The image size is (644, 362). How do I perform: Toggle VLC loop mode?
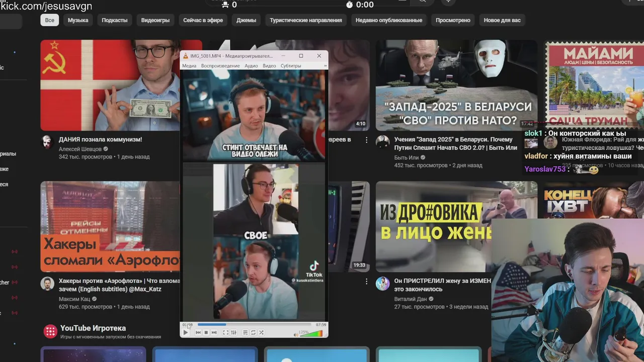(x=253, y=332)
